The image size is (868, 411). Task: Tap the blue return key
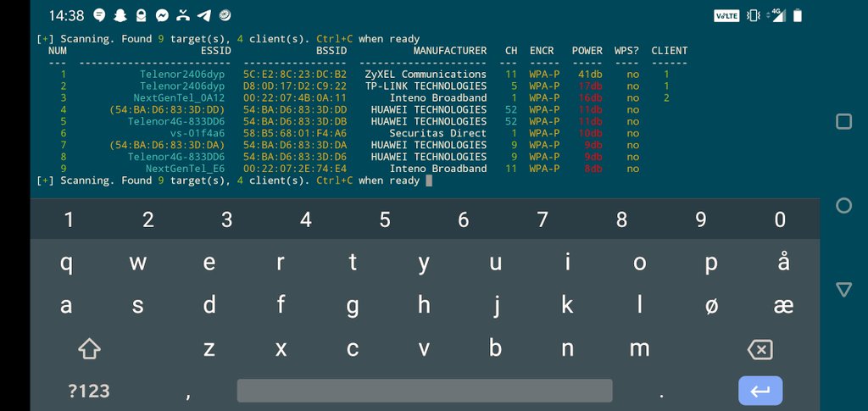[760, 391]
